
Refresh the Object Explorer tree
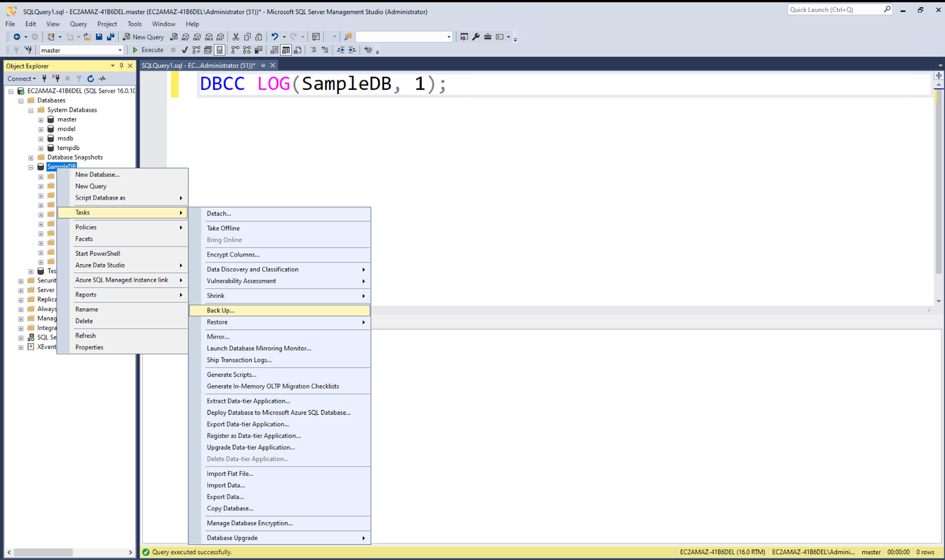click(90, 79)
